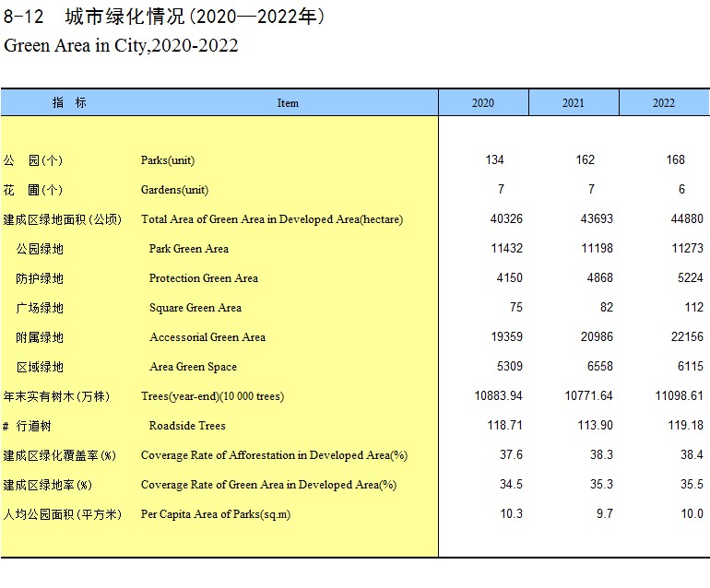
Task: Select the 'Area Green Space' label
Action: (193, 367)
